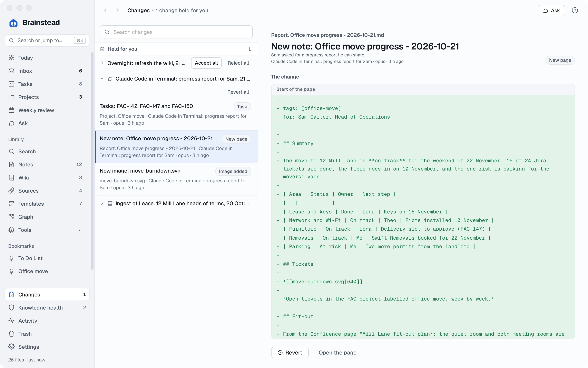Go forward with the right arrow
The height and width of the screenshot is (368, 588).
(118, 10)
